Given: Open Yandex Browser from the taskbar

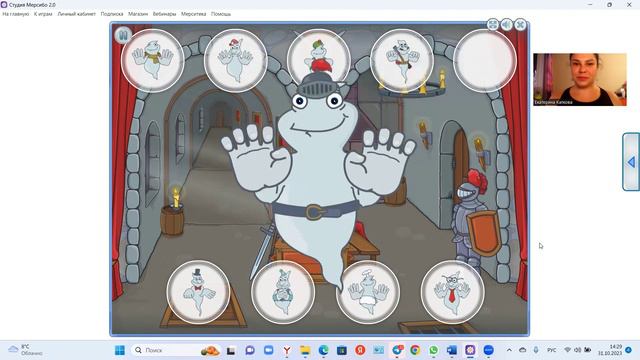Looking at the screenshot, I should [x=287, y=350].
